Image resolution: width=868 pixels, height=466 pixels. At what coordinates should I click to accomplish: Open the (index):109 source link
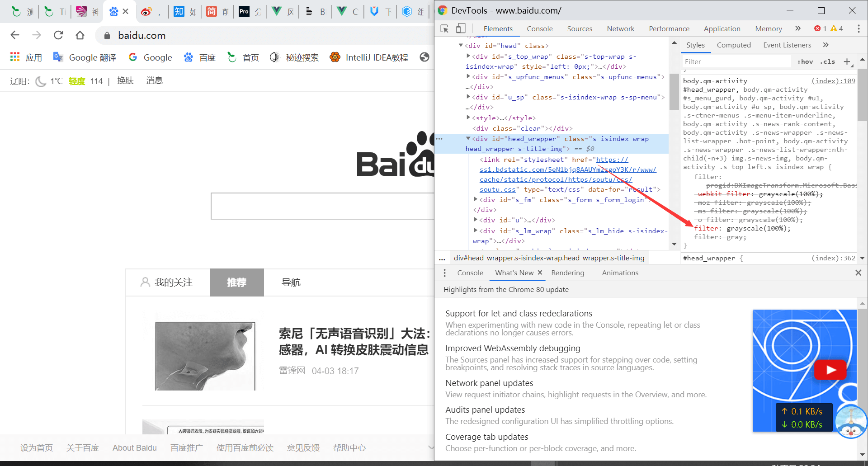click(x=833, y=81)
